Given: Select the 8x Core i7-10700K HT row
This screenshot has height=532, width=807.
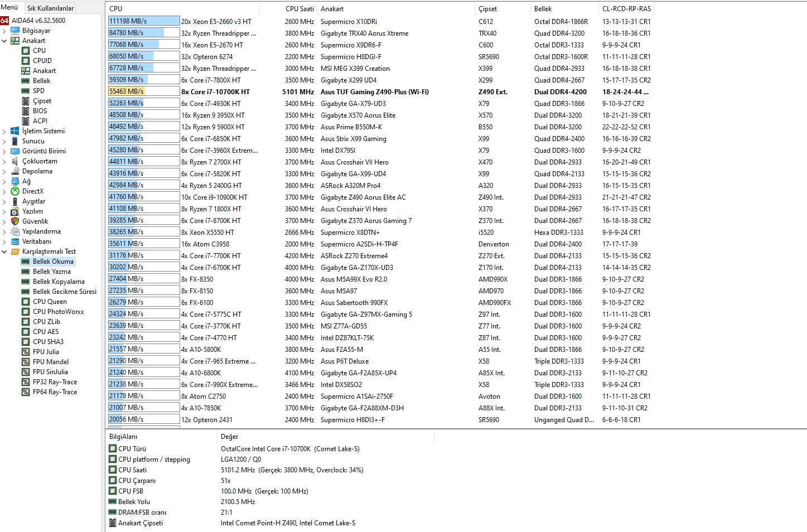Looking at the screenshot, I should click(x=379, y=92).
